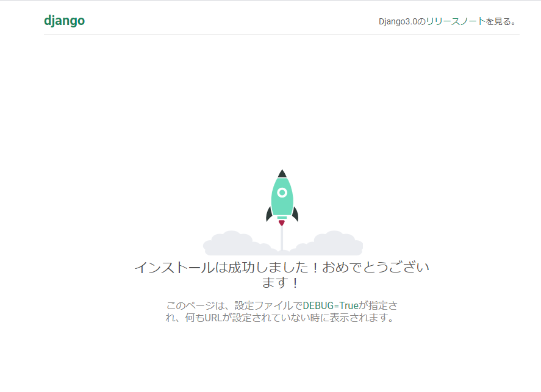
Task: Open the リリースノート release notes link
Action: 456,21
